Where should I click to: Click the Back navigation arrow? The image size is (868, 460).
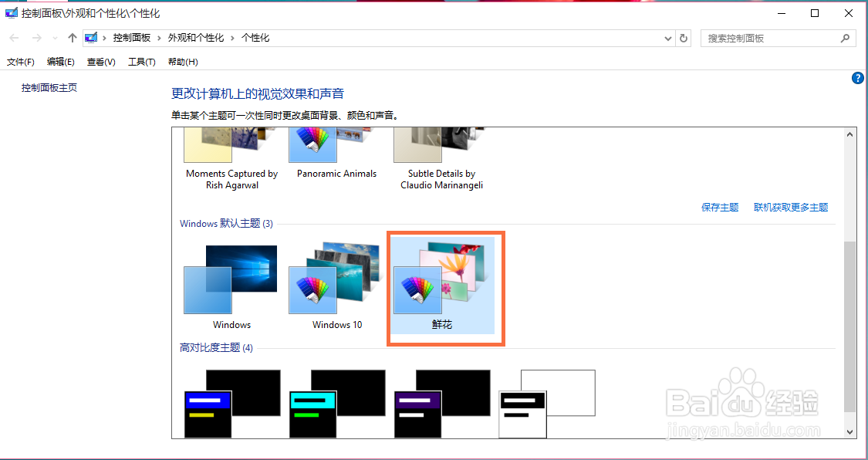pyautogui.click(x=15, y=38)
